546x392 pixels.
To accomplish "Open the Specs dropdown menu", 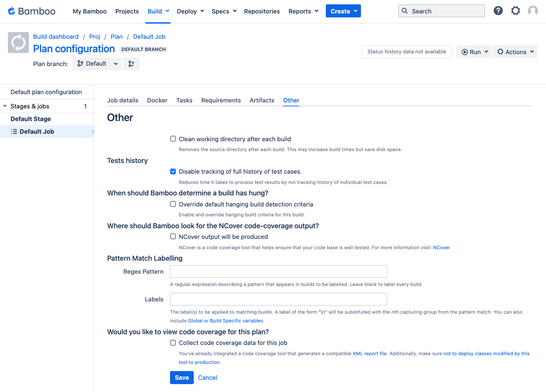I will [x=224, y=11].
